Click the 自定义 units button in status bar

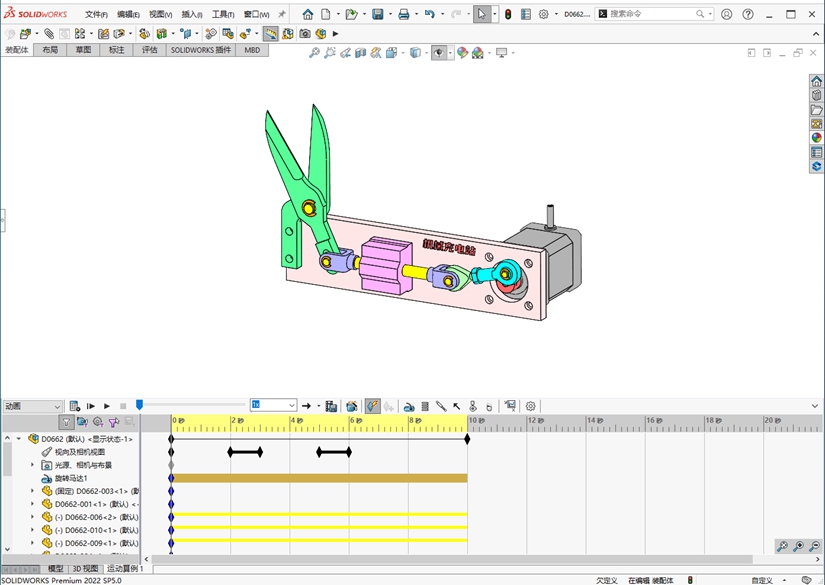[x=762, y=580]
